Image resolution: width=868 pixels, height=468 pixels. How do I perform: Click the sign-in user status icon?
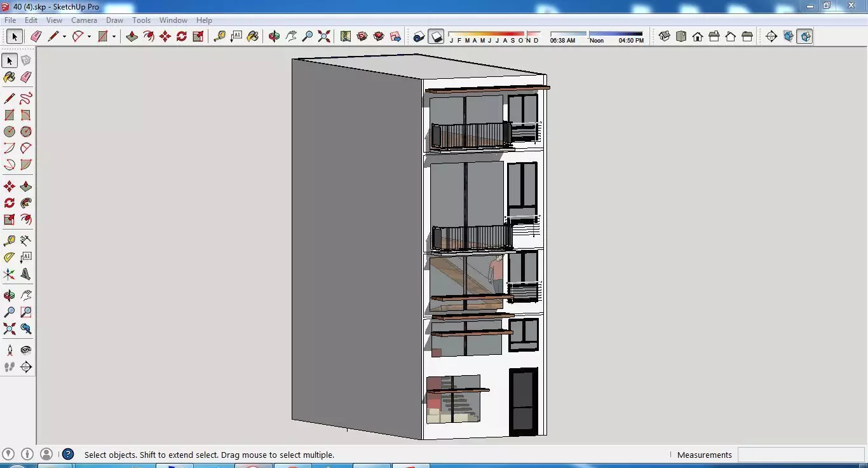pos(46,454)
